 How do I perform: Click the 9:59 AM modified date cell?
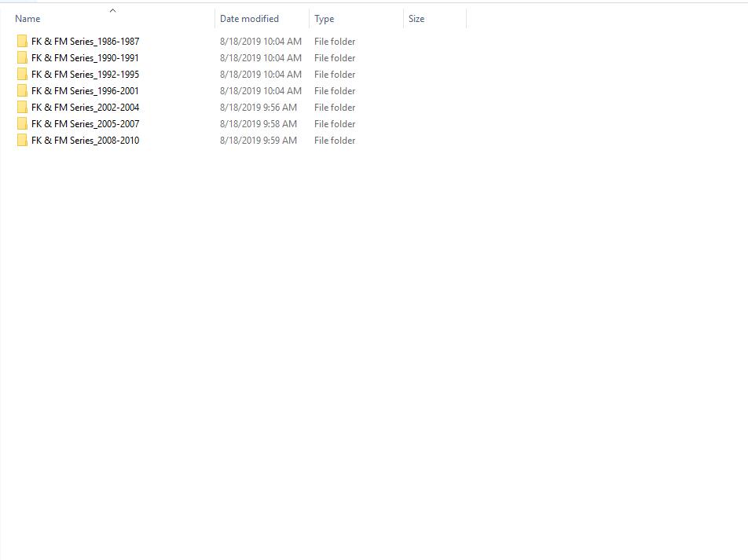click(x=258, y=141)
